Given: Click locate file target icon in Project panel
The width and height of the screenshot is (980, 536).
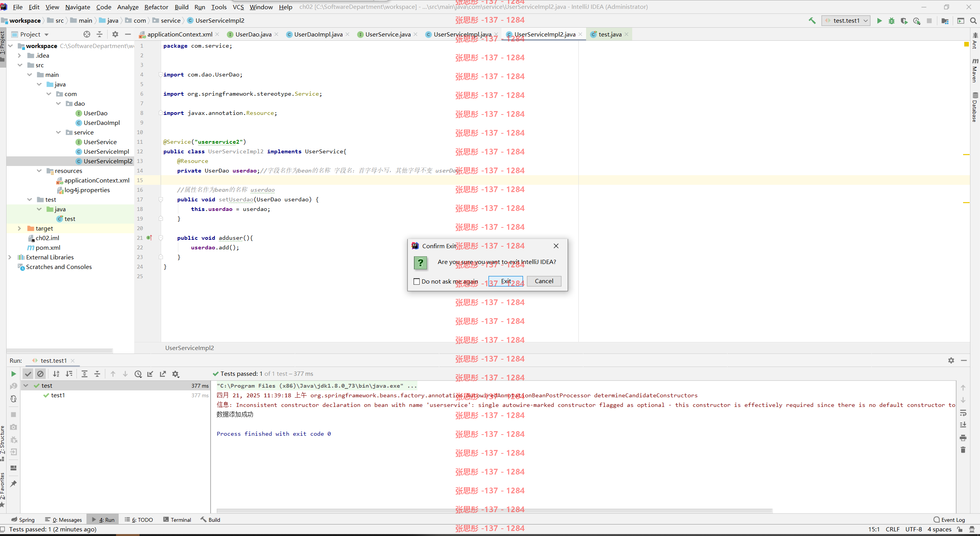Looking at the screenshot, I should pyautogui.click(x=87, y=34).
